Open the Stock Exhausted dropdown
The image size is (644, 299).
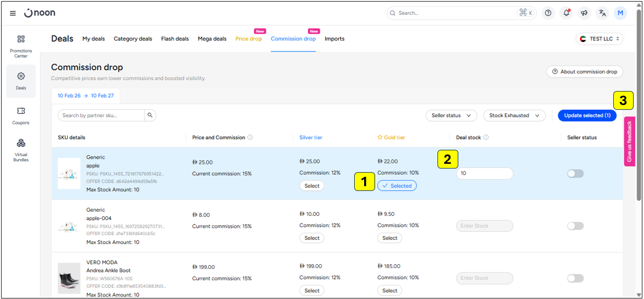[x=514, y=115]
